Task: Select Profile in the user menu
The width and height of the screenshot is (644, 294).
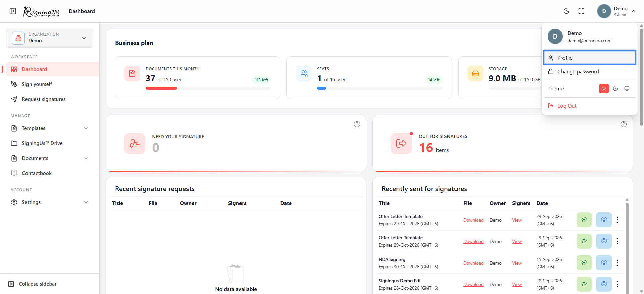Action: click(590, 58)
